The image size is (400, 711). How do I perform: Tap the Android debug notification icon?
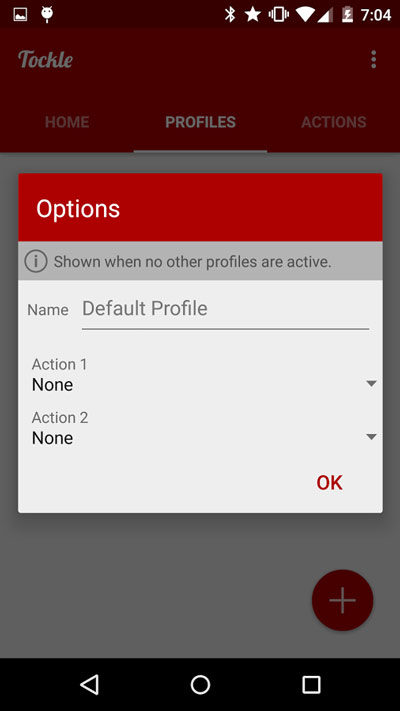(47, 15)
